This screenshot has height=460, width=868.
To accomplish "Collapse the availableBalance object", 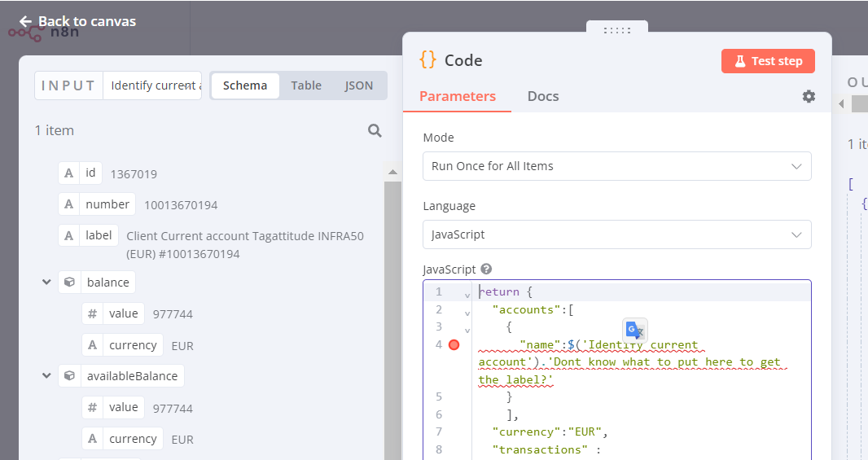I will [x=46, y=376].
